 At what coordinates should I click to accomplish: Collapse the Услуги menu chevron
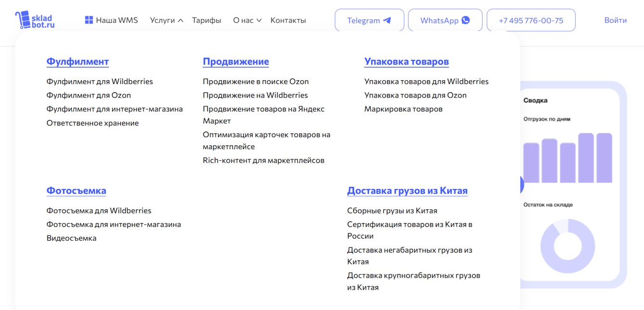point(180,21)
